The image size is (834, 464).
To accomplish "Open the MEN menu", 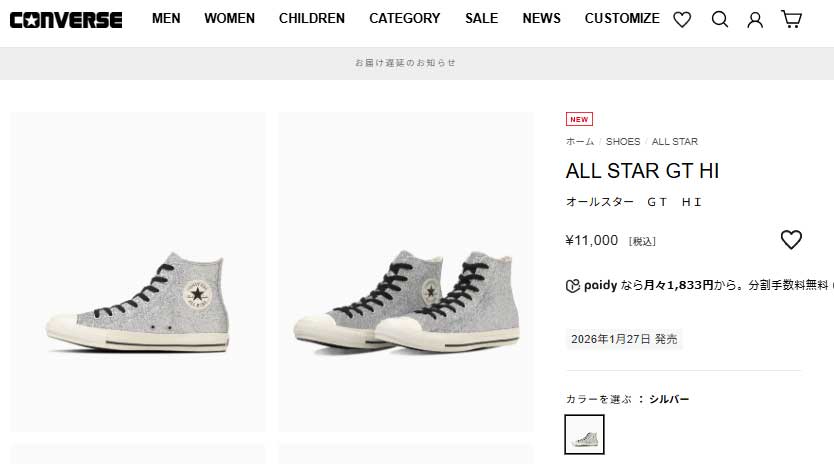I will [166, 18].
